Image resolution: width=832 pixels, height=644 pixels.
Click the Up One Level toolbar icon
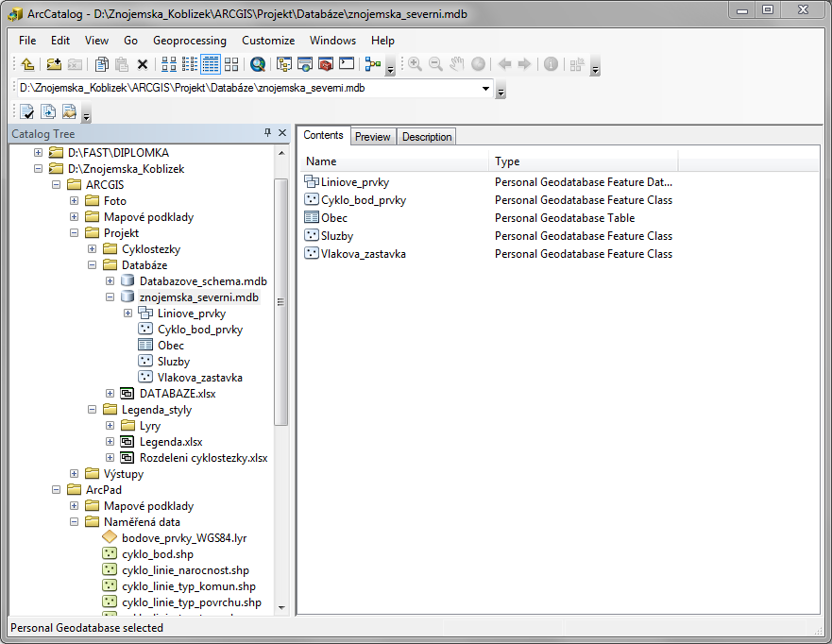27,65
